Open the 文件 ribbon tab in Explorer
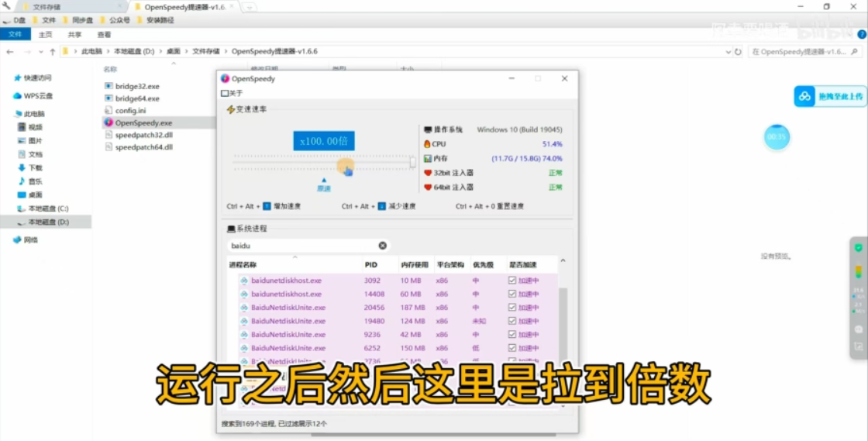This screenshot has width=868, height=441. tap(15, 34)
